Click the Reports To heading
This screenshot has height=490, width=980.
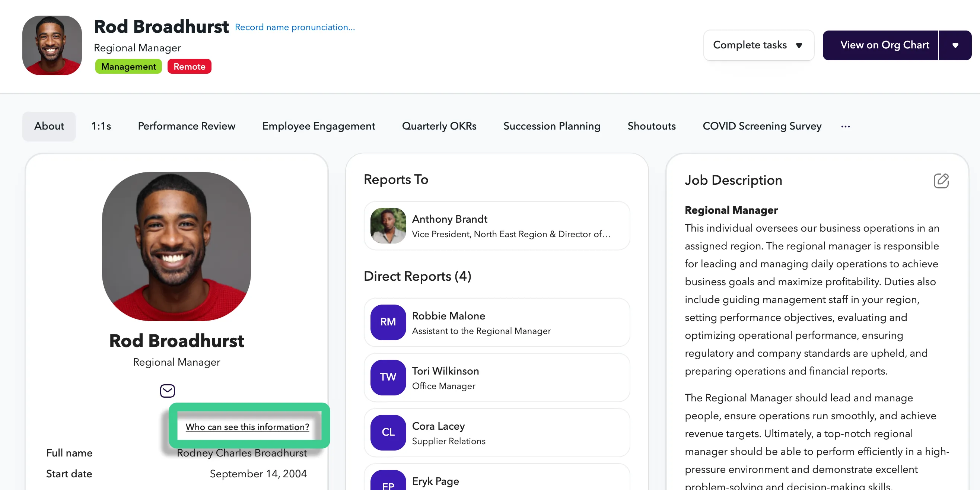396,179
